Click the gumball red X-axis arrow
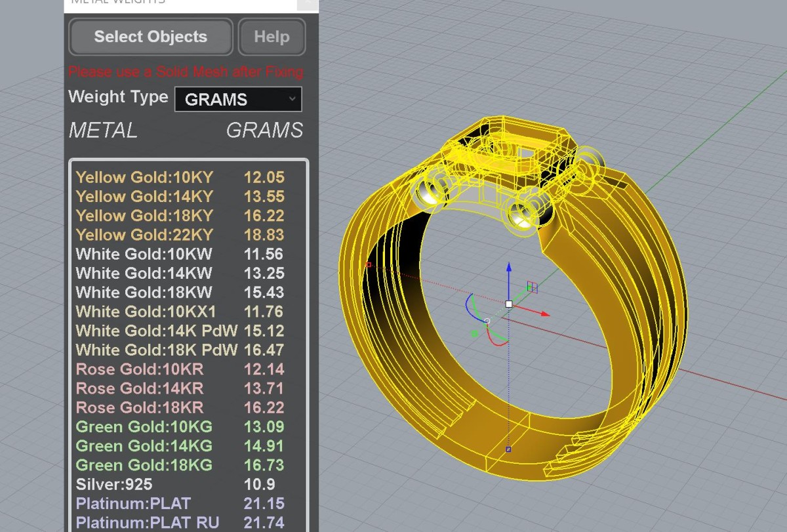Screen dimensions: 787x532 point(544,315)
